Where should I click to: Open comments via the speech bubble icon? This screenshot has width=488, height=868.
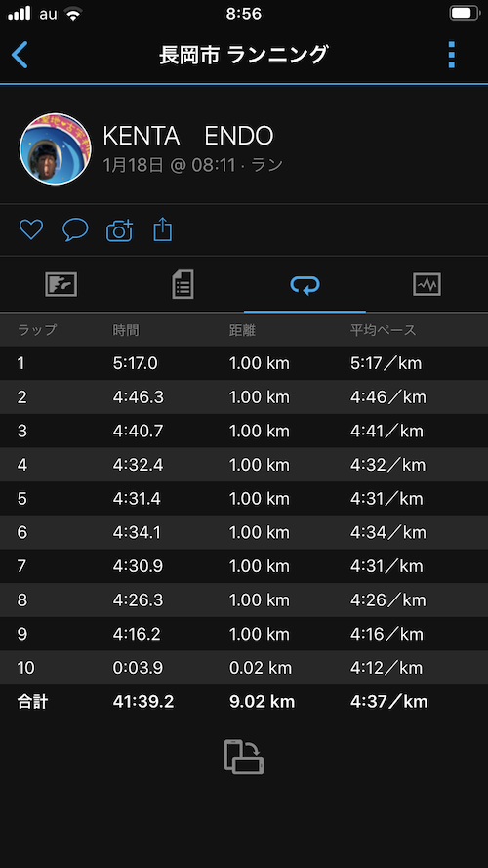point(75,229)
